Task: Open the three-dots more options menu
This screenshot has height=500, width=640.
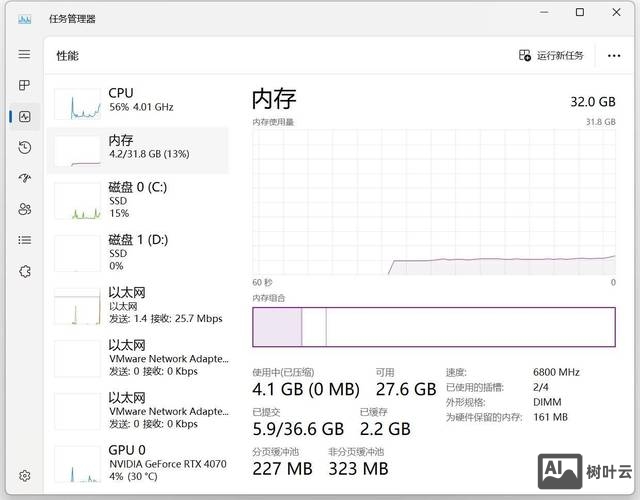Action: pyautogui.click(x=614, y=56)
